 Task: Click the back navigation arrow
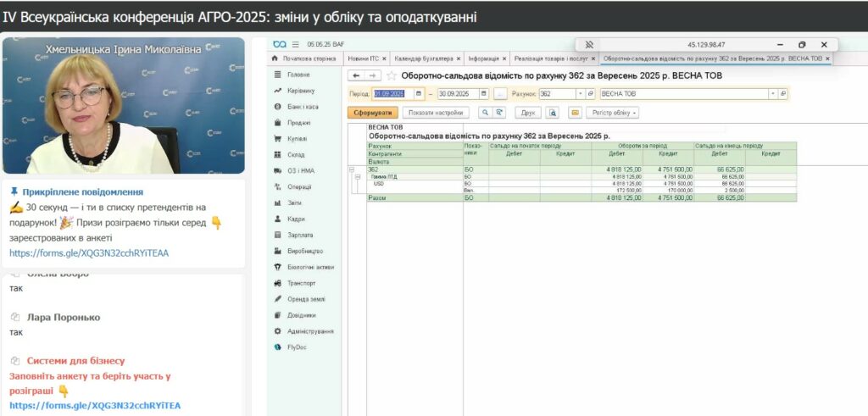point(357,75)
